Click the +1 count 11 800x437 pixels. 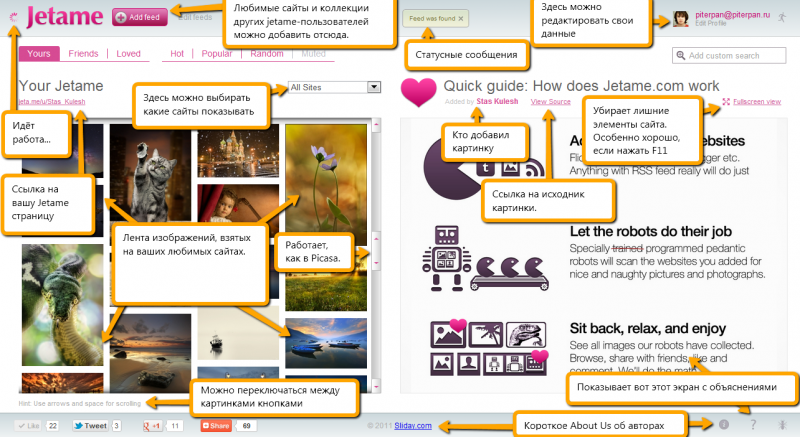pos(175,425)
